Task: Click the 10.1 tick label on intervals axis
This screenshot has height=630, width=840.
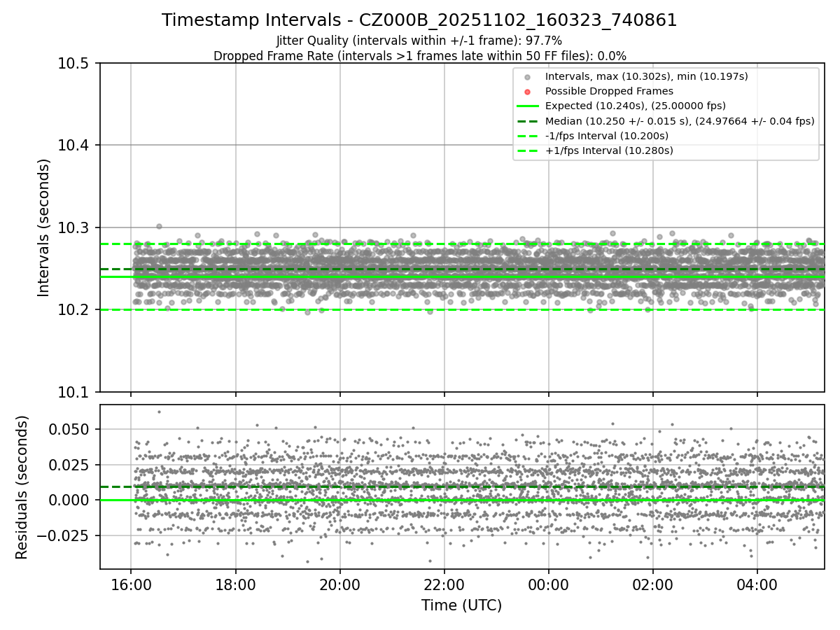Action: pos(73,392)
